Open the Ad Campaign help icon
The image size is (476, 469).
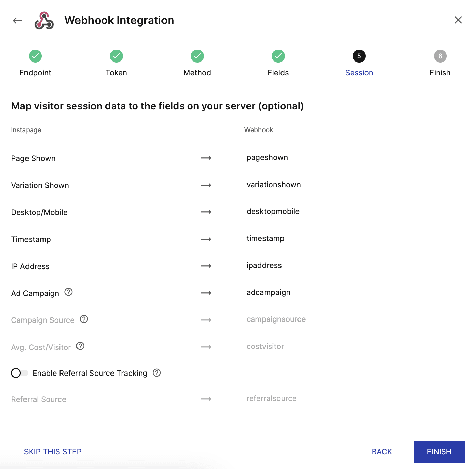[68, 292]
